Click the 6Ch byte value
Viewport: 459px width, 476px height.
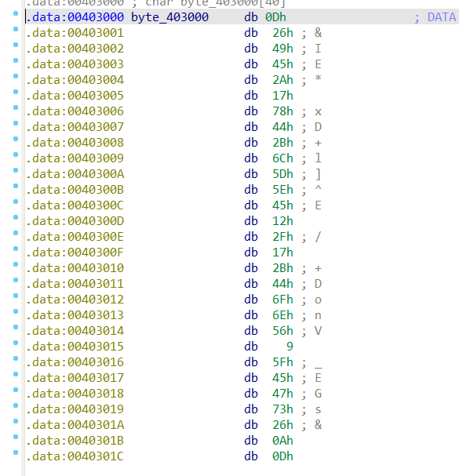(282, 158)
